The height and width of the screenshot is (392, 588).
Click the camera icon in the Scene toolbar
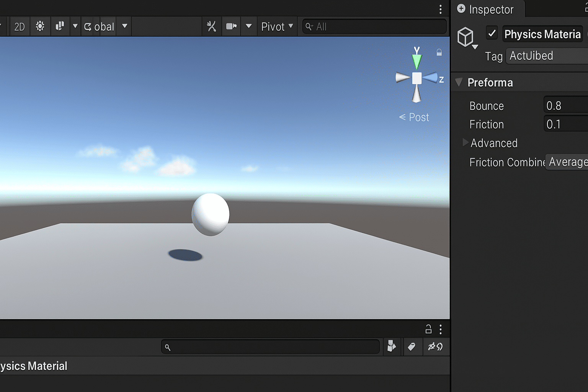click(x=231, y=26)
